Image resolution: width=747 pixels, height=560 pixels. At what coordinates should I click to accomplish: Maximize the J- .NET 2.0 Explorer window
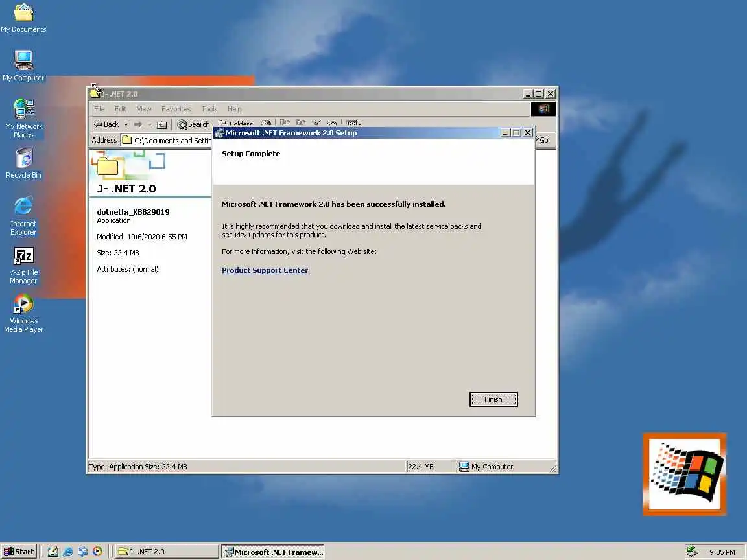click(x=539, y=94)
